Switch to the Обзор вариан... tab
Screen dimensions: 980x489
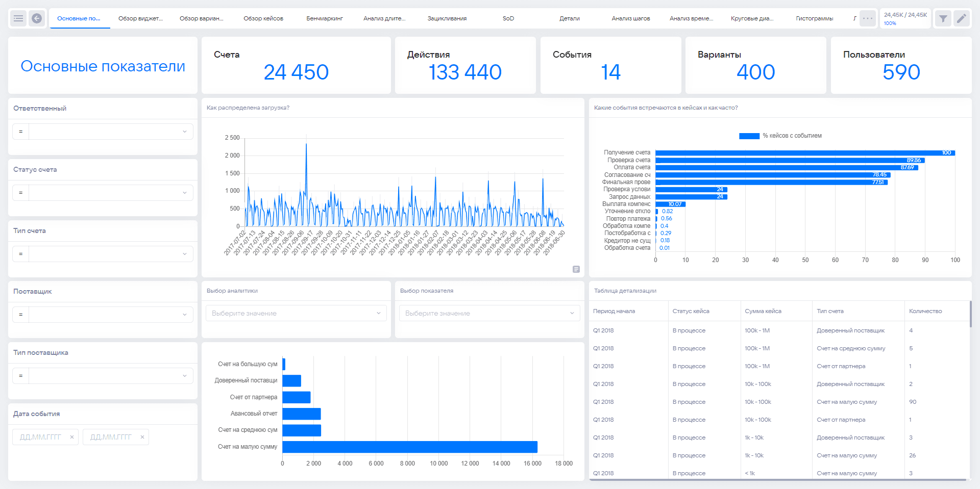tap(202, 18)
